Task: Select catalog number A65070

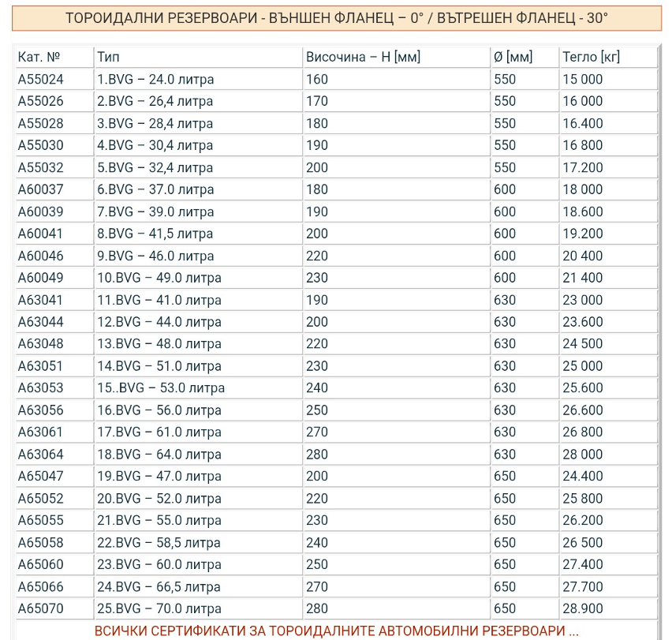Action: coord(41,609)
